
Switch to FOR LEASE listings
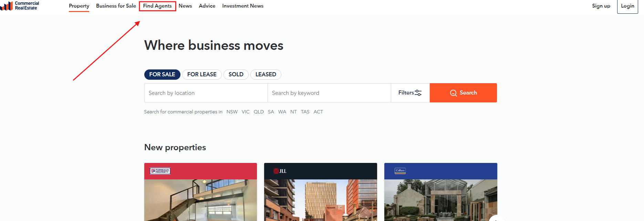pos(202,75)
